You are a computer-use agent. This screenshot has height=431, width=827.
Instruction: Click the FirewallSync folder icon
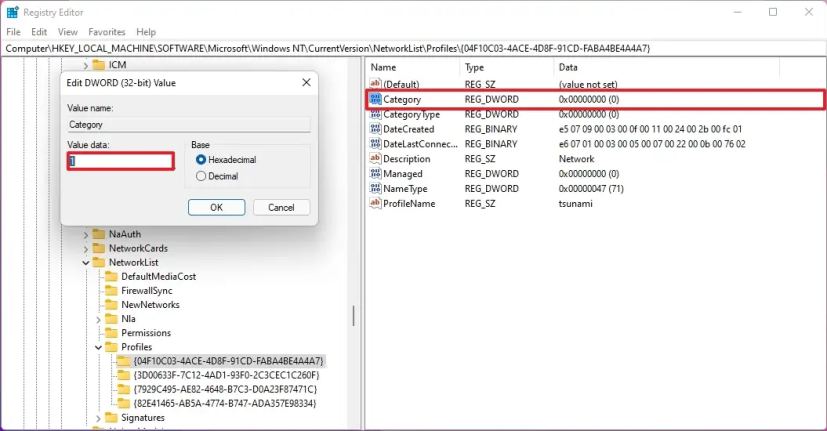pyautogui.click(x=111, y=291)
